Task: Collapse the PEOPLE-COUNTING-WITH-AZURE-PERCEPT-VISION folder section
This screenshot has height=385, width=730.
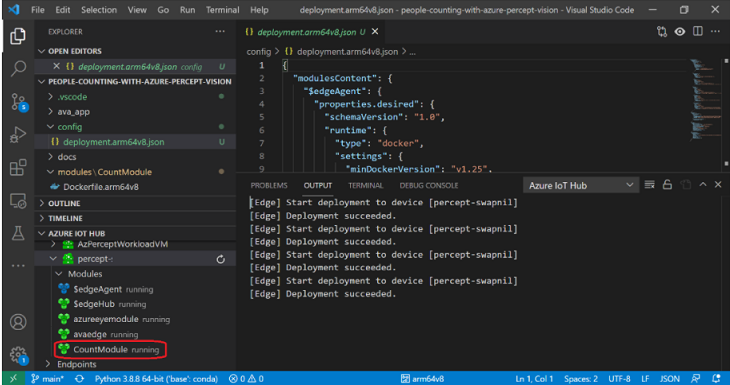Action: click(42, 81)
